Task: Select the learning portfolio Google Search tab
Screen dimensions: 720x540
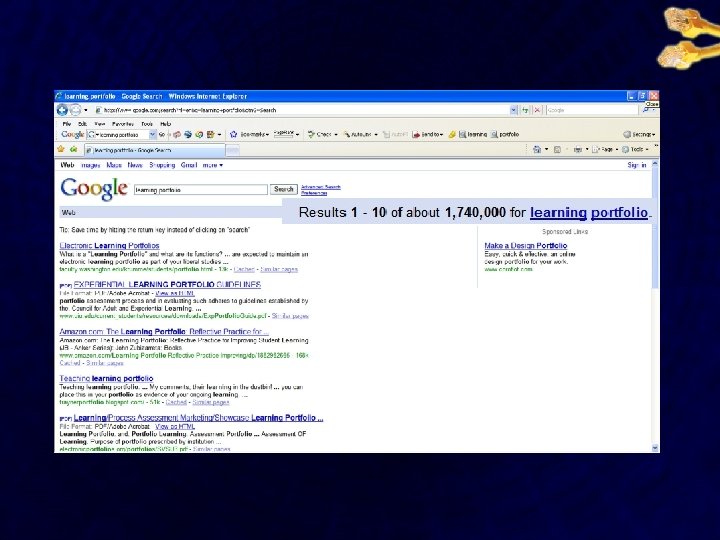Action: coord(154,150)
